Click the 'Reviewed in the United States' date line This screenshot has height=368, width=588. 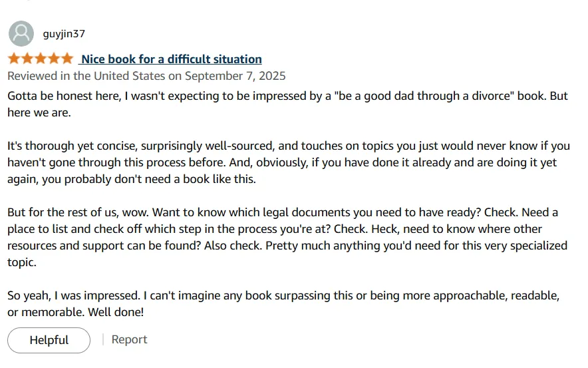click(146, 76)
